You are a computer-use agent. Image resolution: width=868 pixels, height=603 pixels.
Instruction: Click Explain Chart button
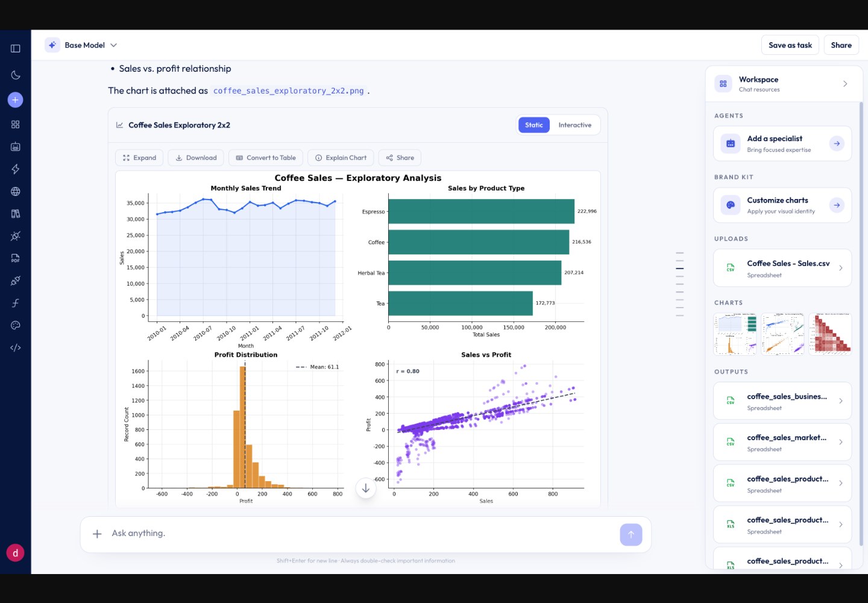pyautogui.click(x=341, y=158)
